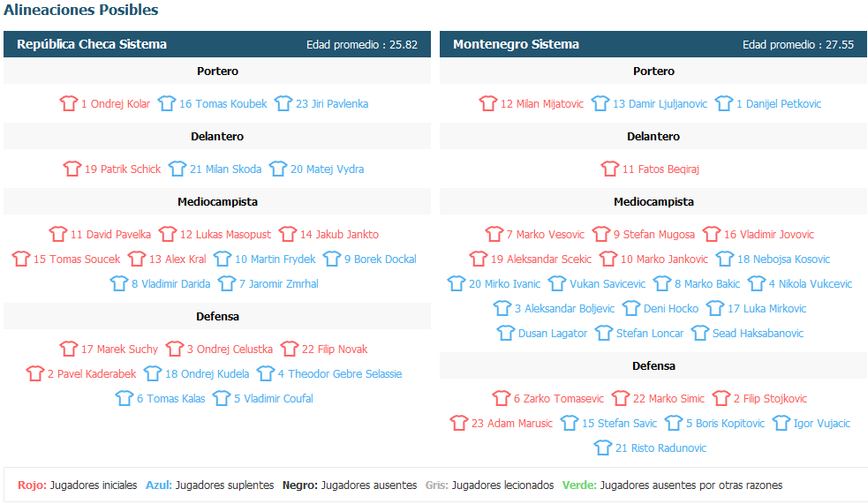Image resolution: width=868 pixels, height=504 pixels.
Task: Click the blue shirt icon beside Tomas Kalas
Action: [x=125, y=398]
